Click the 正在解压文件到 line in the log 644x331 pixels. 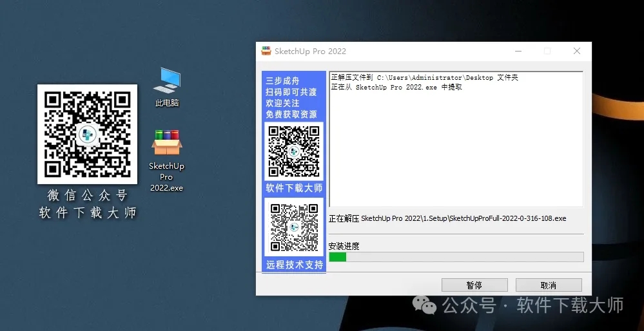[424, 78]
